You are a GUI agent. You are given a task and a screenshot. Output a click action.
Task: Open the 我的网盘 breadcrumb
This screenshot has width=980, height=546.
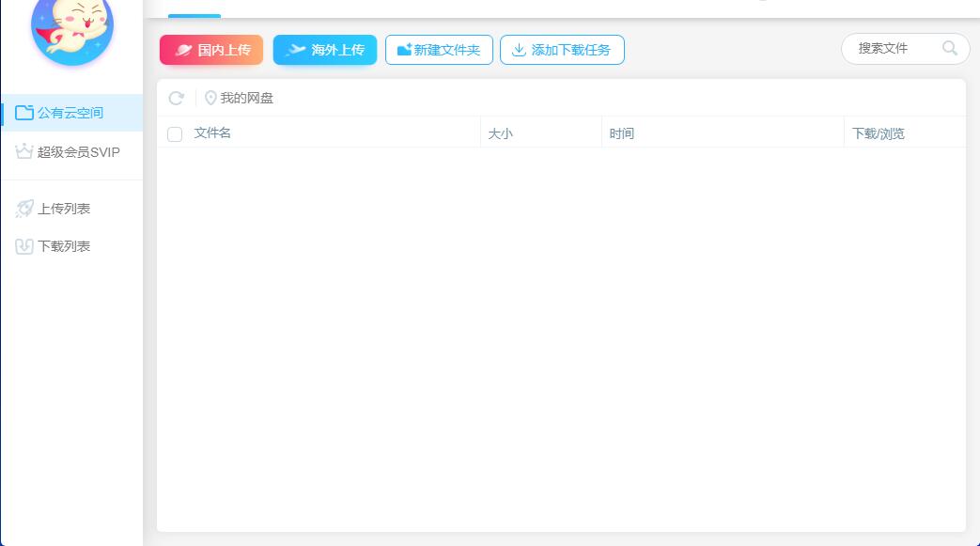click(x=247, y=98)
